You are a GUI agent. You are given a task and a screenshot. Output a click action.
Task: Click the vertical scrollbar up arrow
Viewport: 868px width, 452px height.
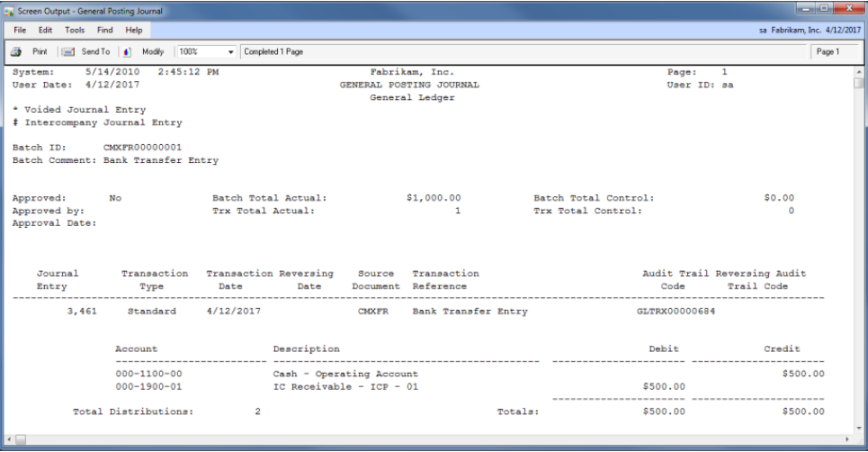(x=859, y=70)
